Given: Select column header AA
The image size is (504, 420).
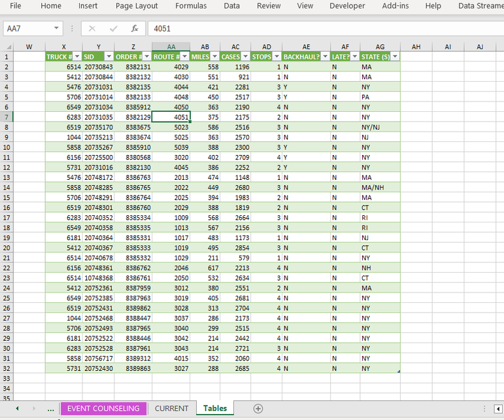Looking at the screenshot, I should (x=171, y=47).
